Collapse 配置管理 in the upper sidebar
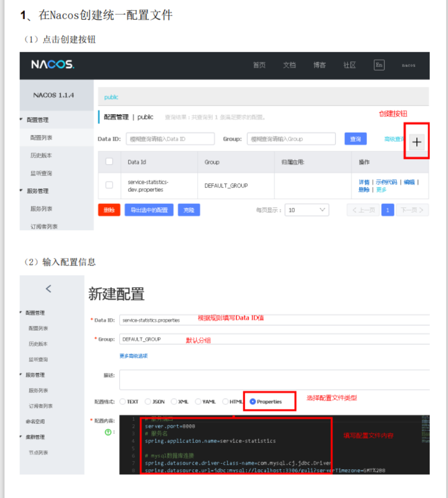Viewport: 448px width, 498px height. [21, 120]
